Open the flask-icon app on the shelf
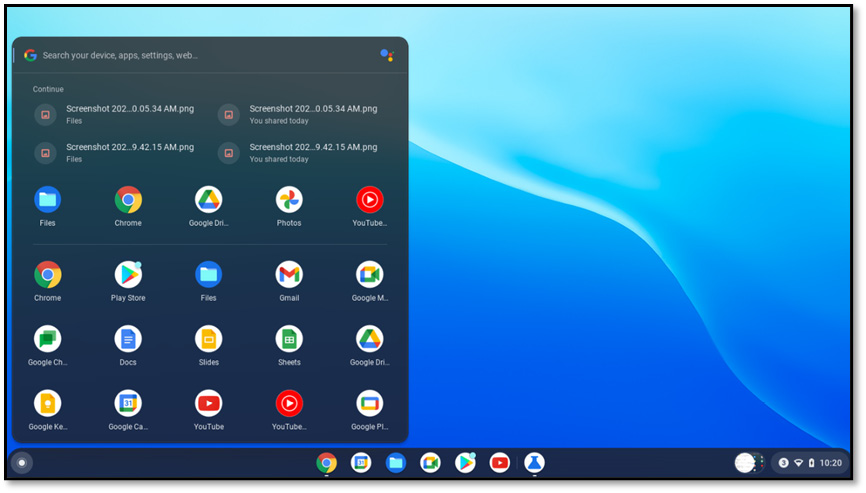Image resolution: width=866 pixels, height=493 pixels. 534,463
